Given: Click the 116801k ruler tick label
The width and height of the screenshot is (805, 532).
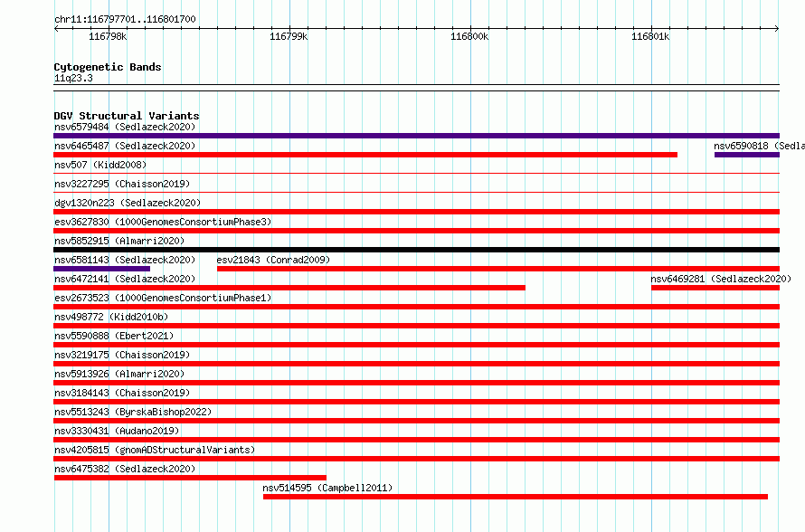Looking at the screenshot, I should click(x=650, y=36).
